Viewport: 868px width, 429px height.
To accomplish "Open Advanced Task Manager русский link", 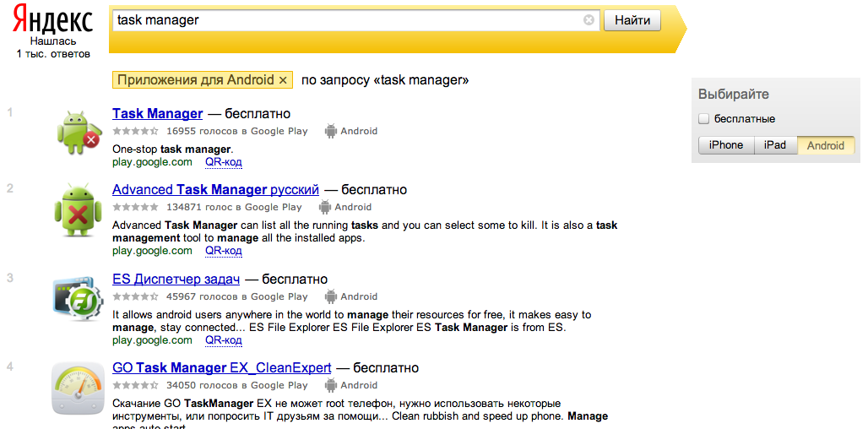I will [x=215, y=190].
